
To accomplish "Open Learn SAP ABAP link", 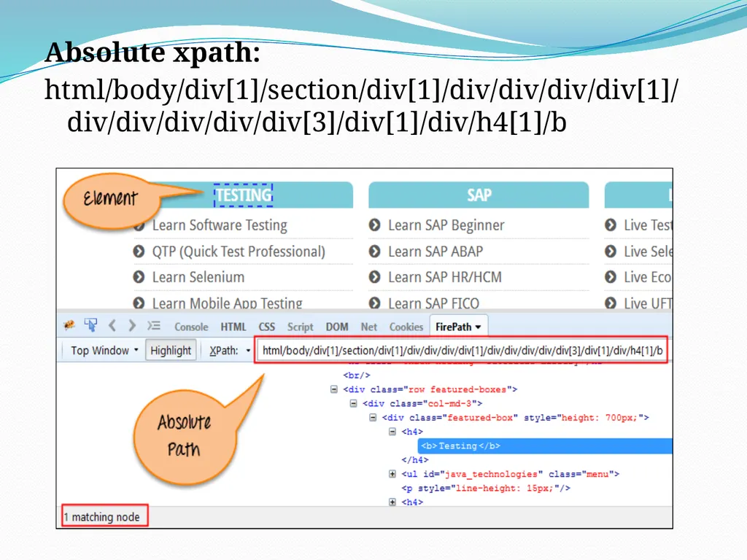I will pos(436,252).
